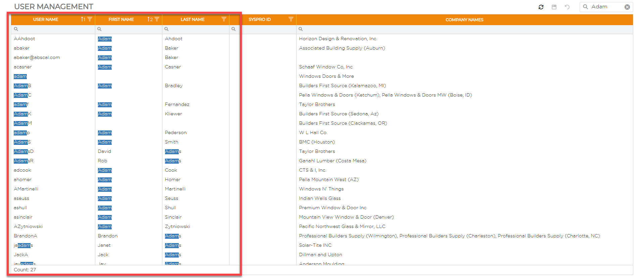The height and width of the screenshot is (278, 644).
Task: Open the Last Name column filter icon
Action: click(224, 19)
